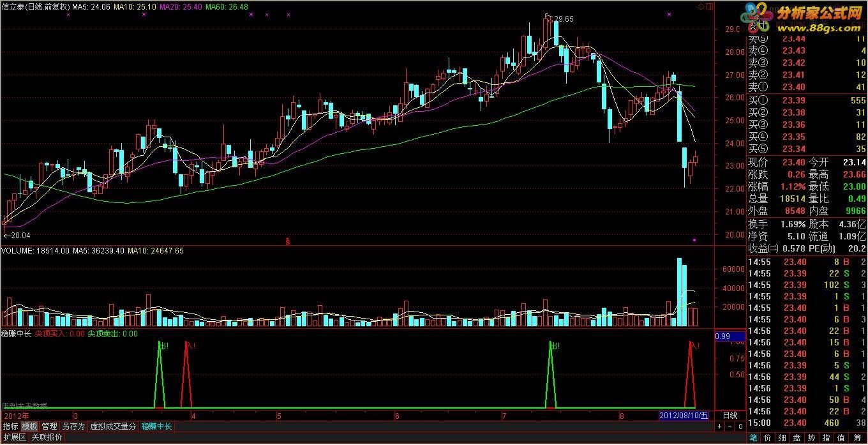Zoom in with the plus button

coord(719,426)
